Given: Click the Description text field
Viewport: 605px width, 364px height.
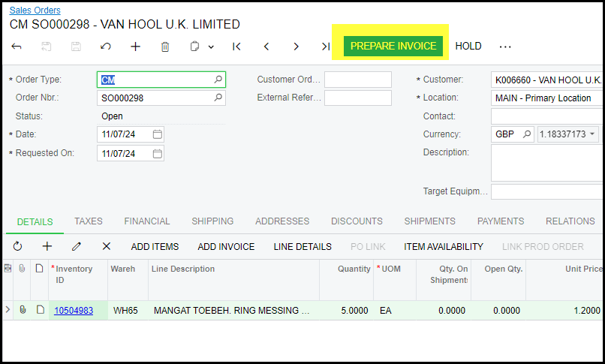Looking at the screenshot, I should pos(546,162).
